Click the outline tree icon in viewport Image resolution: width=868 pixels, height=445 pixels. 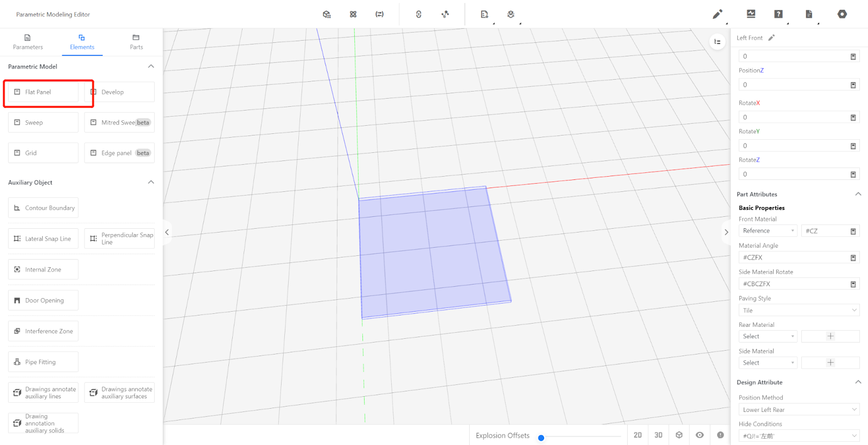[717, 42]
